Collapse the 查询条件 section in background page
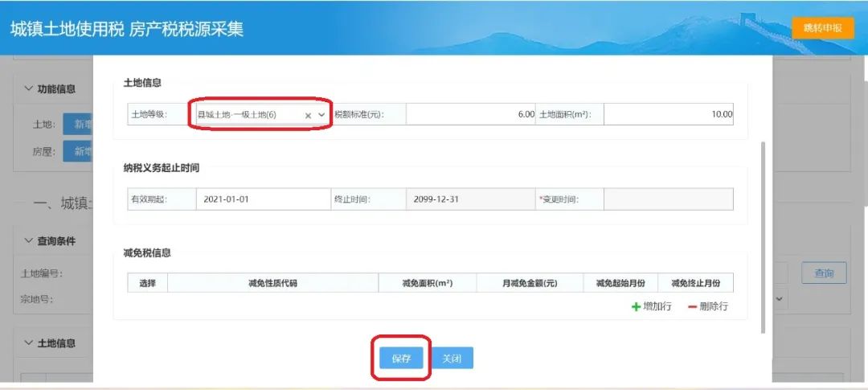The width and height of the screenshot is (868, 390). pyautogui.click(x=29, y=241)
